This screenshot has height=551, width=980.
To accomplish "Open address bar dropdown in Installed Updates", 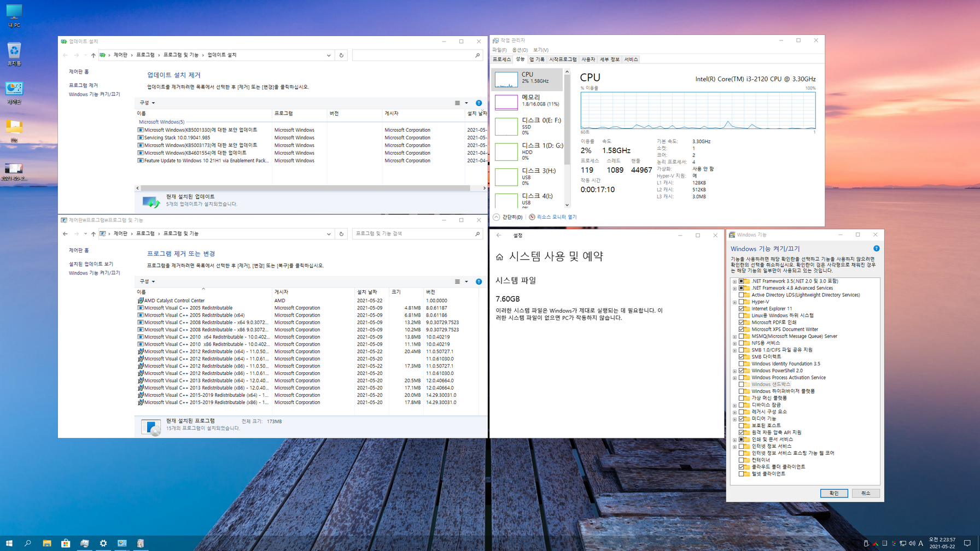I will (x=329, y=55).
